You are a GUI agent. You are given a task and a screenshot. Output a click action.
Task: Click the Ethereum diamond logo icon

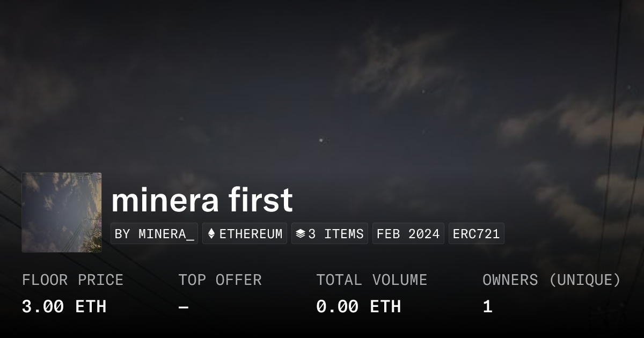coord(211,234)
